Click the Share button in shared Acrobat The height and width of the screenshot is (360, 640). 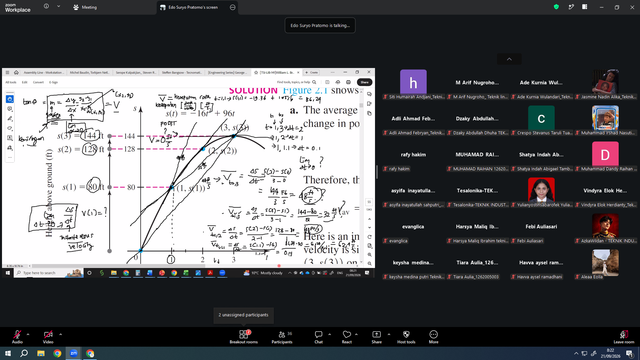pyautogui.click(x=364, y=82)
